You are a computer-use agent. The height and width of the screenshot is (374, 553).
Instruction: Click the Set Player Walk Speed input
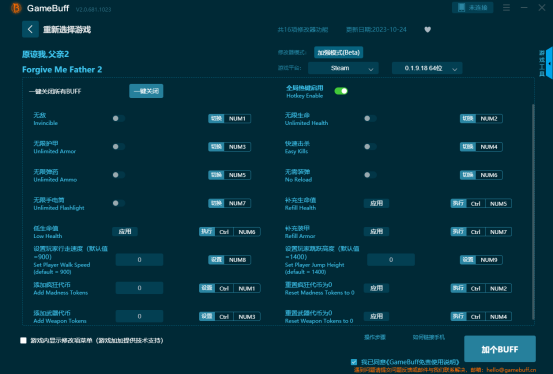(139, 260)
